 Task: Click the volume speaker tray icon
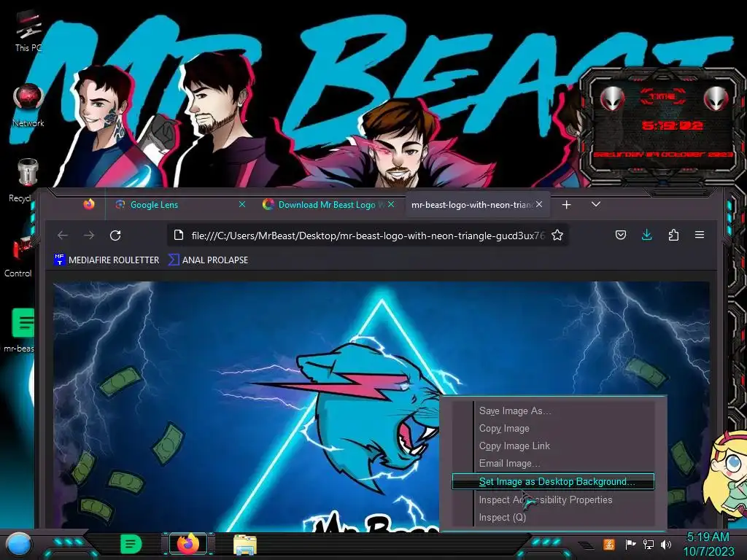point(666,544)
